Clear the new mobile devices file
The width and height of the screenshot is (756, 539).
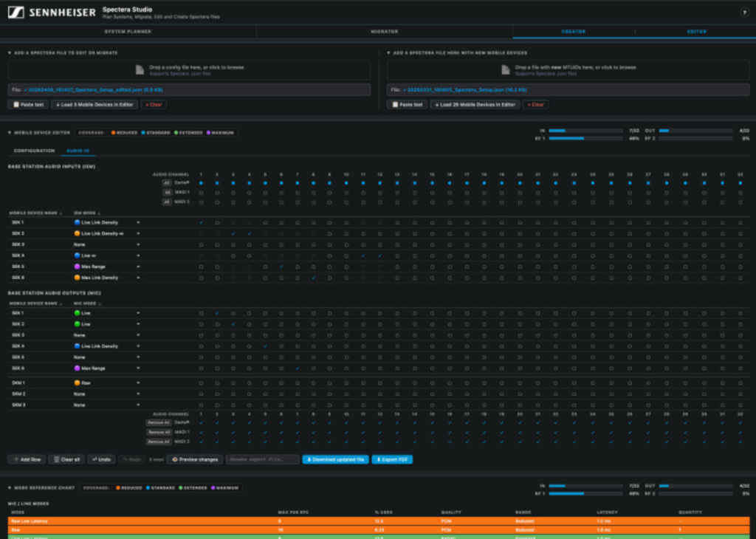point(536,105)
